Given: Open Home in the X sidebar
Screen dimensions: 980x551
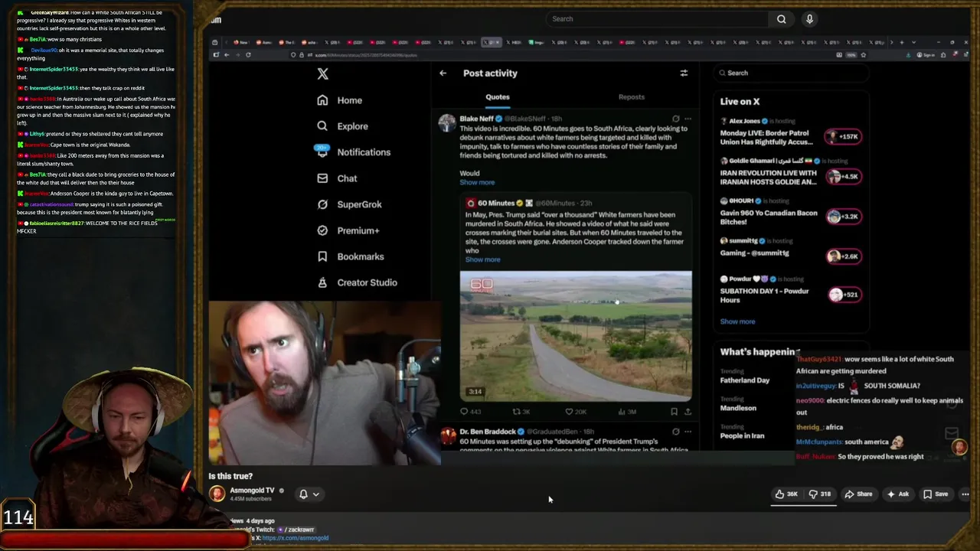Looking at the screenshot, I should coord(339,100).
